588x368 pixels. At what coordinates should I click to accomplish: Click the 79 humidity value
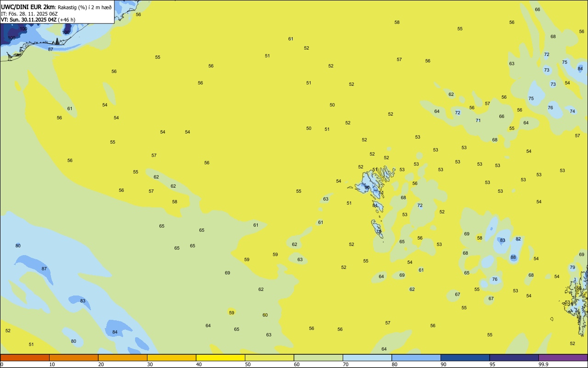(572, 268)
